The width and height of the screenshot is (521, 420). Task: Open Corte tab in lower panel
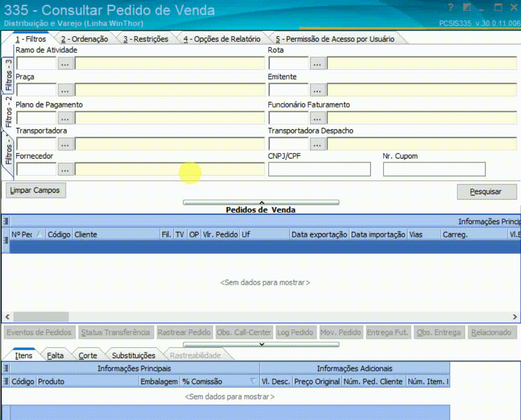click(88, 355)
